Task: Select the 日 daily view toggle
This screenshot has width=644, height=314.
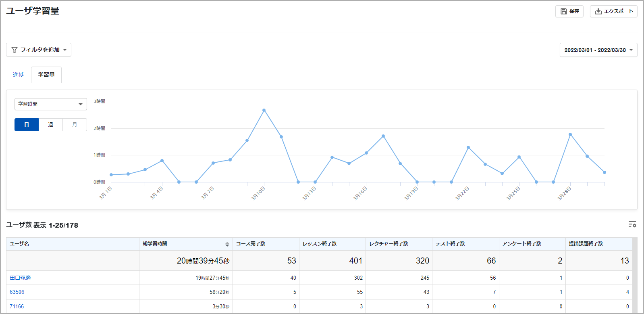Action: (x=27, y=125)
